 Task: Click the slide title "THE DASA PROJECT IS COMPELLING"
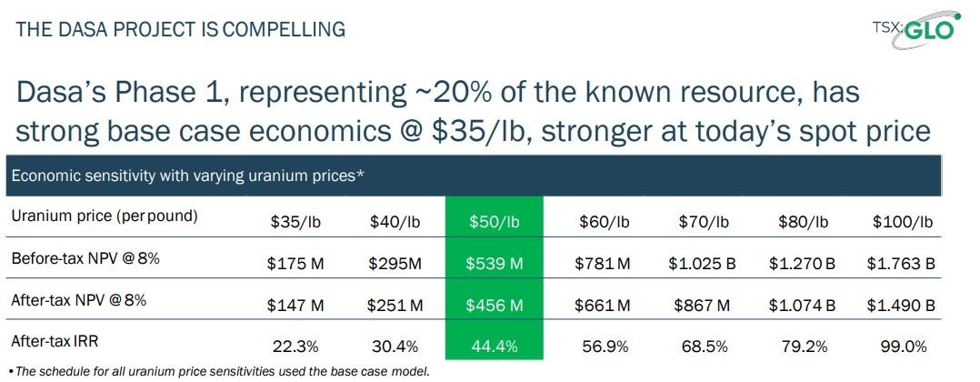click(181, 29)
